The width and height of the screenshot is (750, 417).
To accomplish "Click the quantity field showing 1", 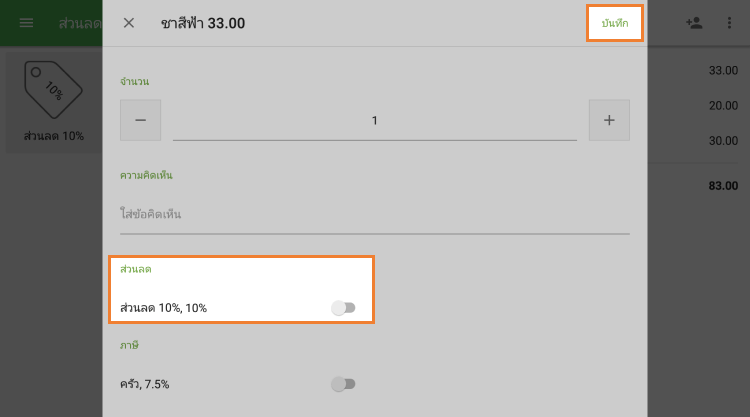I will pyautogui.click(x=374, y=121).
